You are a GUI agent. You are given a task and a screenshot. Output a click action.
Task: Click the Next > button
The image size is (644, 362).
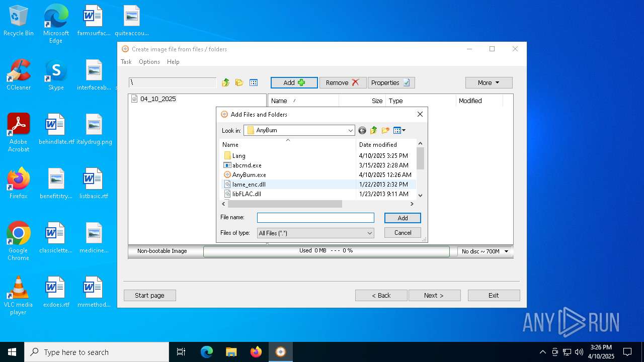[x=434, y=295]
